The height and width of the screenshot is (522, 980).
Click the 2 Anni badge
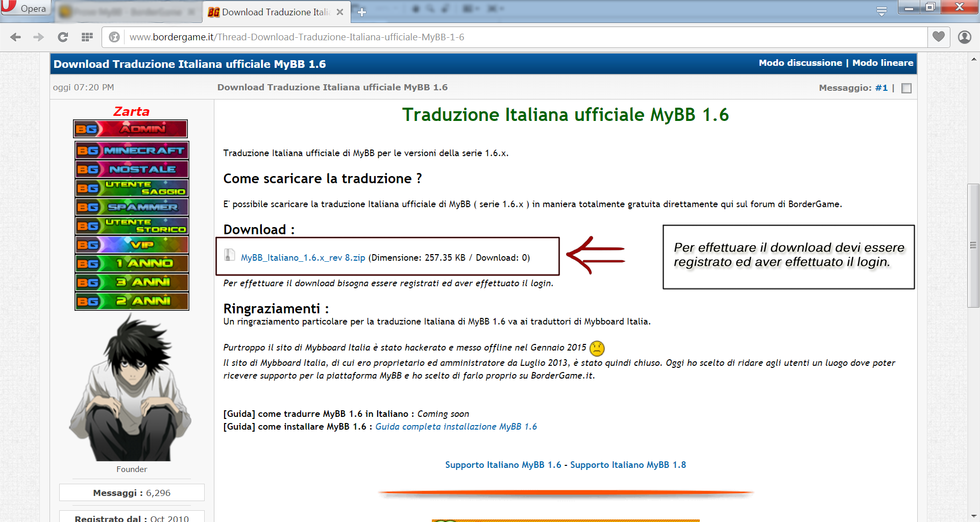[x=132, y=301]
